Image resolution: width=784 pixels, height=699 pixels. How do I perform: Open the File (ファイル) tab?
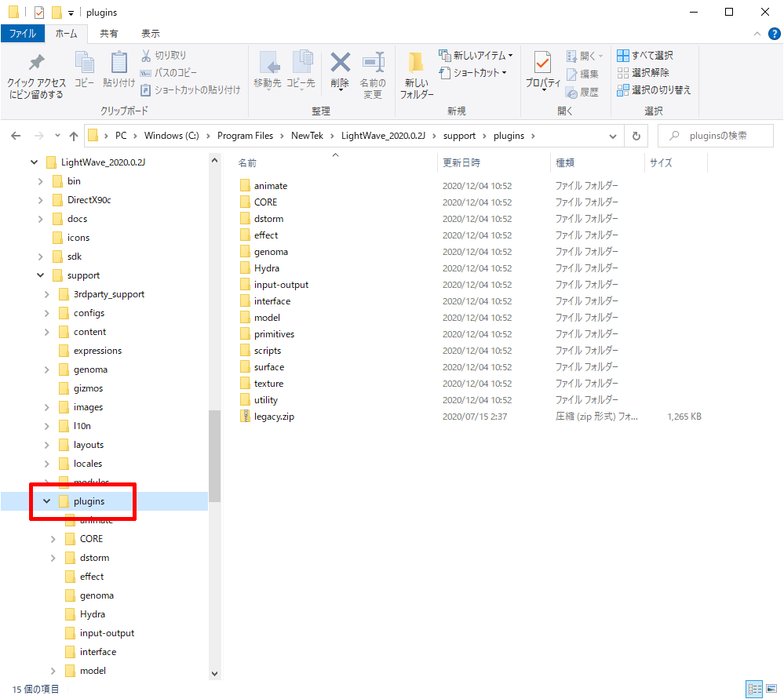click(23, 34)
